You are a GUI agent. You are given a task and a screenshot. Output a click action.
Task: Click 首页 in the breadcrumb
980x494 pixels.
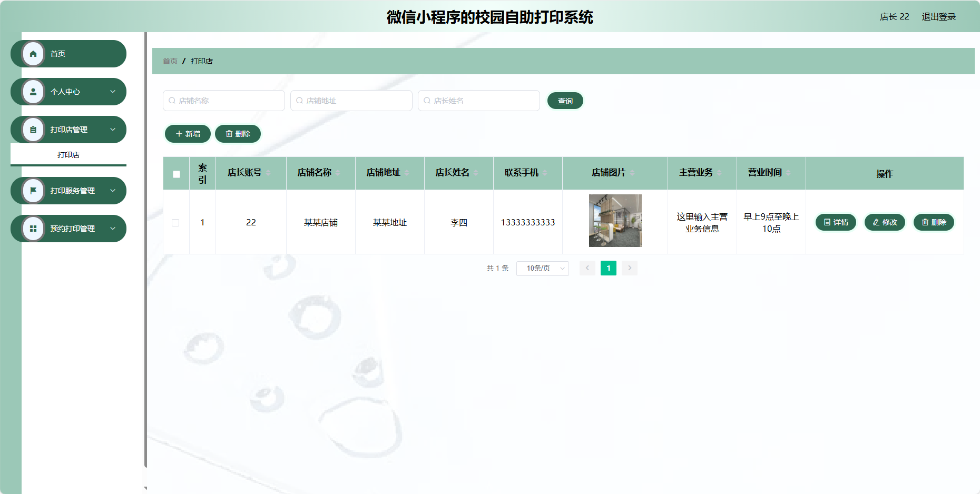(170, 61)
